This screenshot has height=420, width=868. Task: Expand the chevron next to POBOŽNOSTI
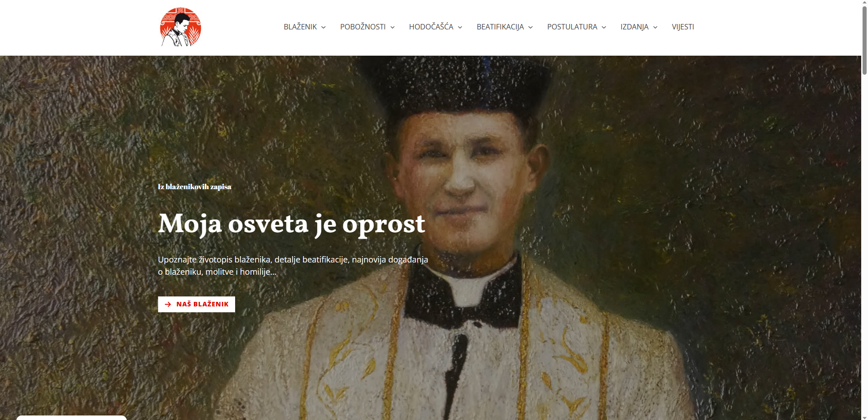pos(392,28)
